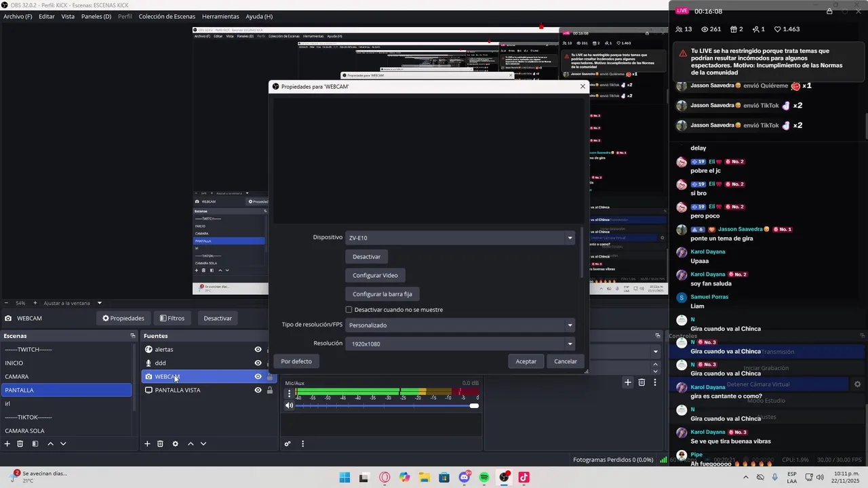Open advanced audio properties gears icon
868x488 pixels.
click(x=288, y=444)
